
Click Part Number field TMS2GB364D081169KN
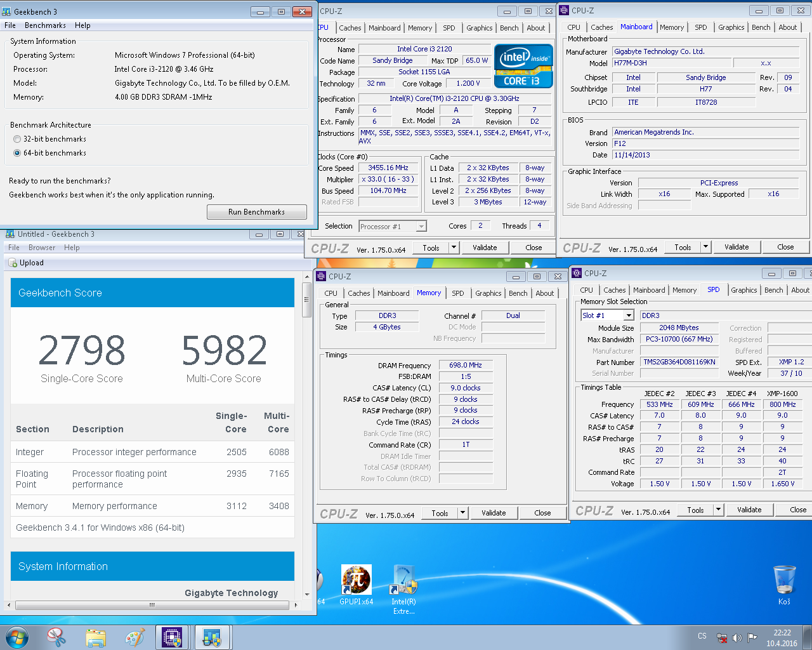click(x=679, y=362)
